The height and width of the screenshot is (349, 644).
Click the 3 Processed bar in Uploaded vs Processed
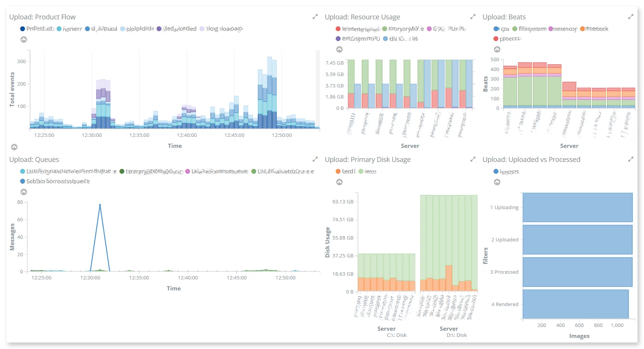pyautogui.click(x=578, y=272)
